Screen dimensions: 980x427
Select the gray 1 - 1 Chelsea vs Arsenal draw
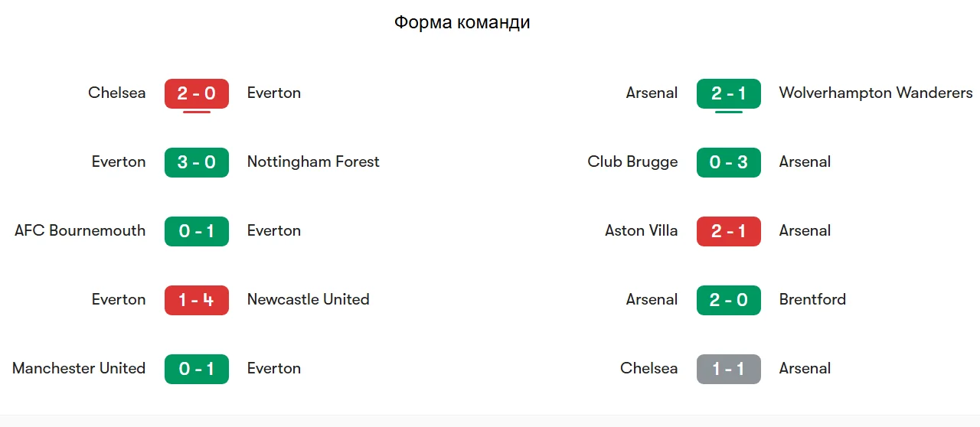pyautogui.click(x=729, y=369)
